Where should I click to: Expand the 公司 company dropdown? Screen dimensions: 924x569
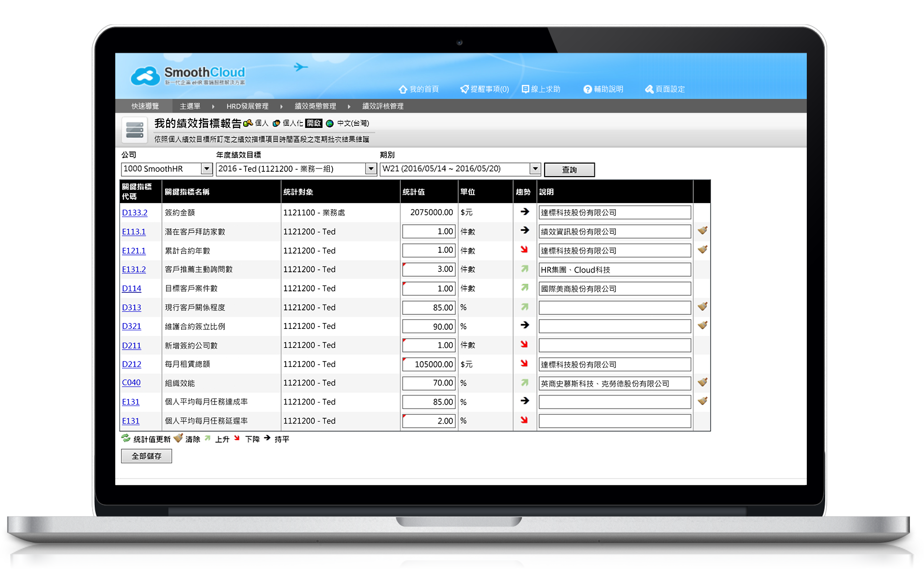[207, 169]
